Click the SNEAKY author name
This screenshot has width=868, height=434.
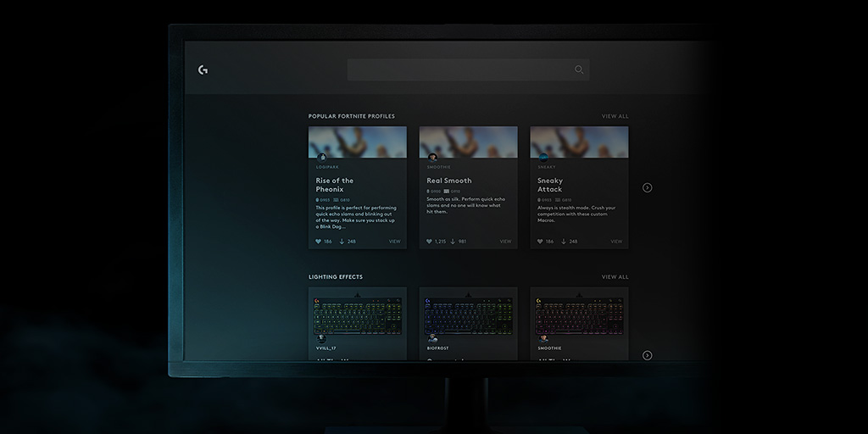(547, 167)
